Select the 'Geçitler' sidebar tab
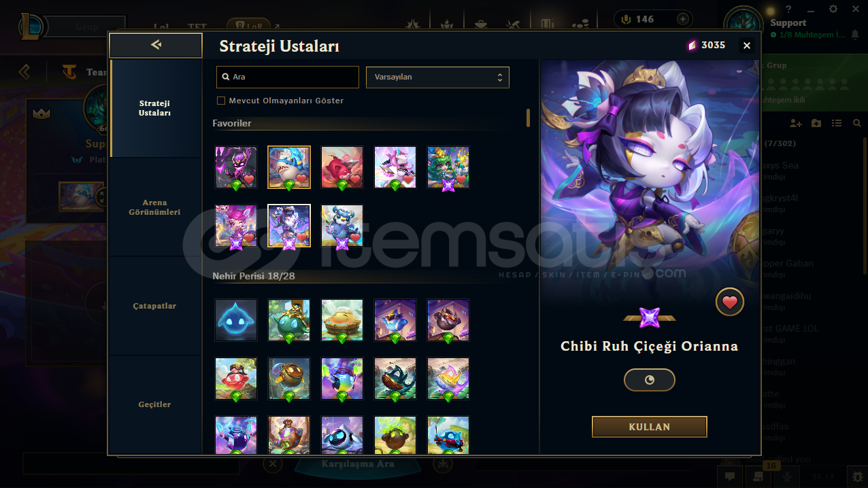The width and height of the screenshot is (868, 488). tap(154, 404)
